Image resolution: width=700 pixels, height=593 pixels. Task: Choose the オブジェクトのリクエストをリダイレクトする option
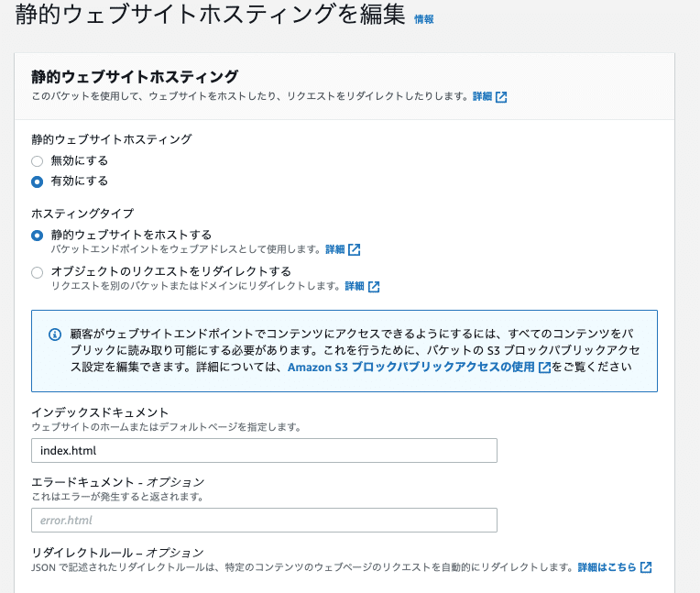tap(37, 272)
